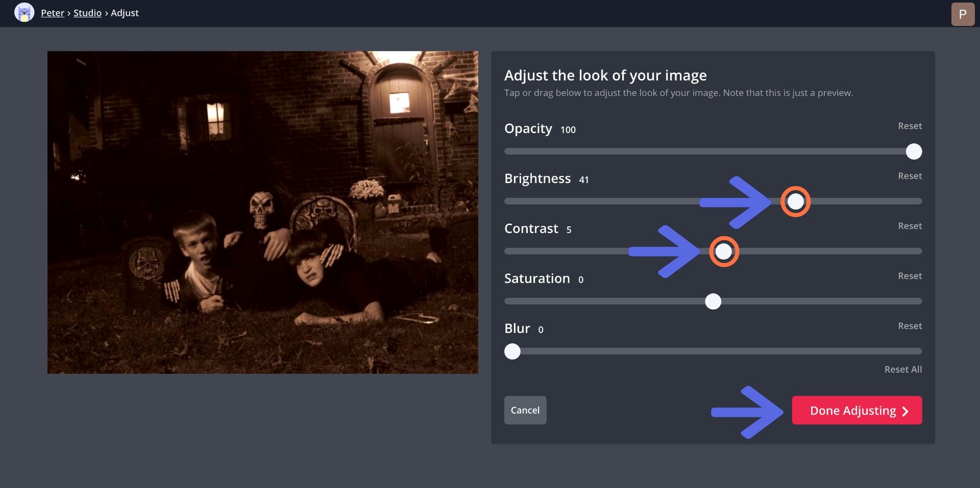Reset the Opacity value
The image size is (980, 488).
(x=910, y=126)
